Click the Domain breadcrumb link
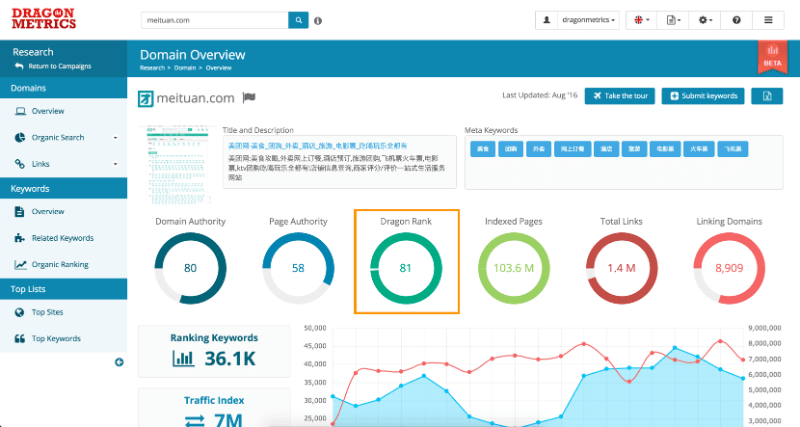The image size is (800, 427). (x=185, y=68)
